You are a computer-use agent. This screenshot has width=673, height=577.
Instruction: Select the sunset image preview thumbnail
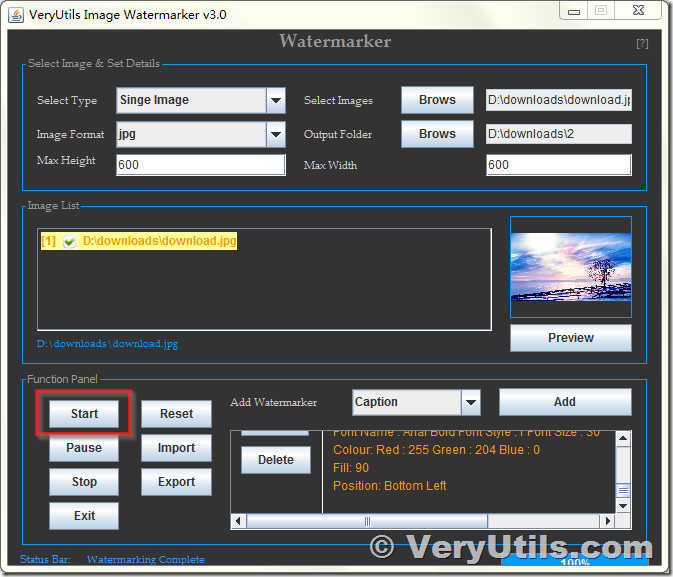(x=570, y=267)
